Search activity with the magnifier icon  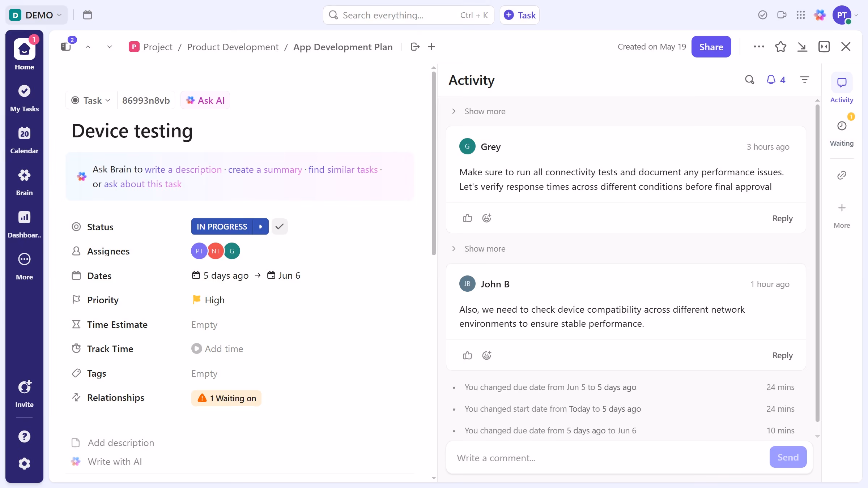(750, 80)
